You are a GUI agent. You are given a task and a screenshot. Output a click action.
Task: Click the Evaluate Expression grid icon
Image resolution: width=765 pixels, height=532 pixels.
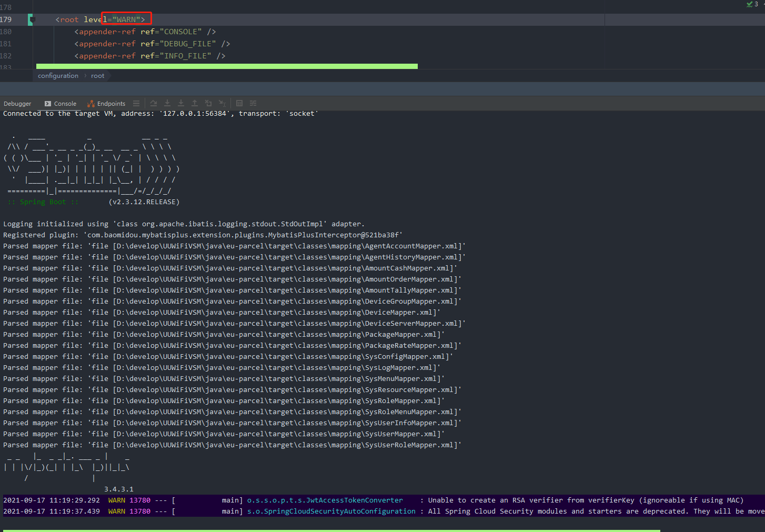[x=239, y=103]
